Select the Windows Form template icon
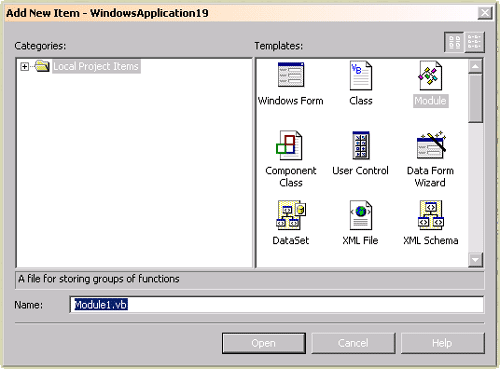 click(x=291, y=75)
